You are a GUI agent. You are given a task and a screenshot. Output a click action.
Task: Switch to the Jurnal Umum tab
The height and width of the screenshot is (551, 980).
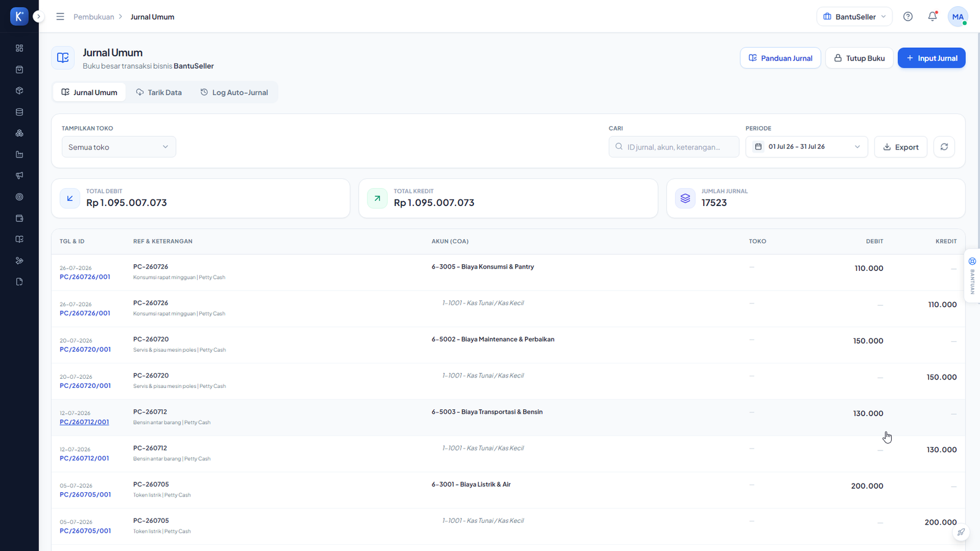pyautogui.click(x=89, y=93)
